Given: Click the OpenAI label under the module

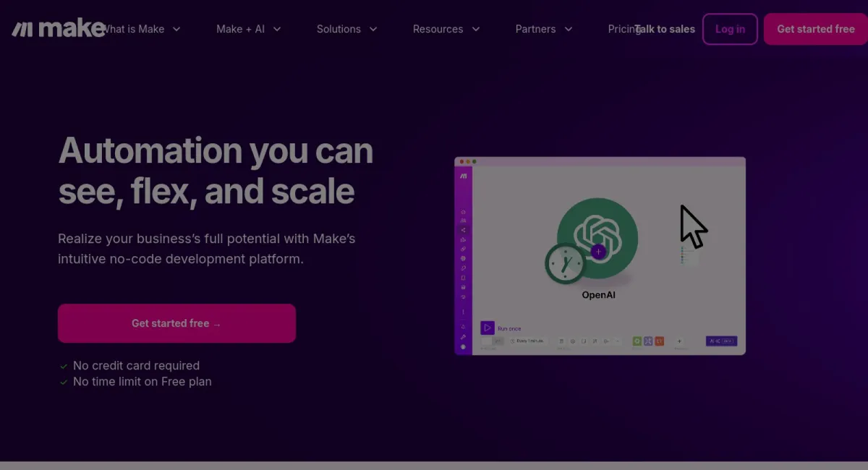Looking at the screenshot, I should click(x=598, y=295).
